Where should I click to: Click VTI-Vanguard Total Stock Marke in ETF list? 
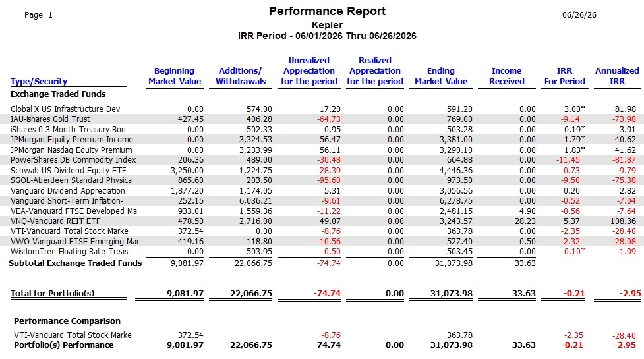[69, 231]
